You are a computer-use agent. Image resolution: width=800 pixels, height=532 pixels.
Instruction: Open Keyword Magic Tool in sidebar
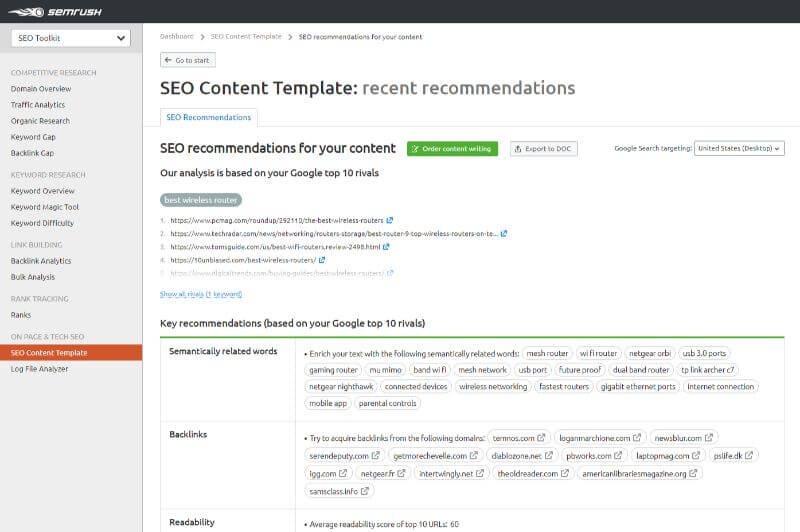pyautogui.click(x=45, y=207)
